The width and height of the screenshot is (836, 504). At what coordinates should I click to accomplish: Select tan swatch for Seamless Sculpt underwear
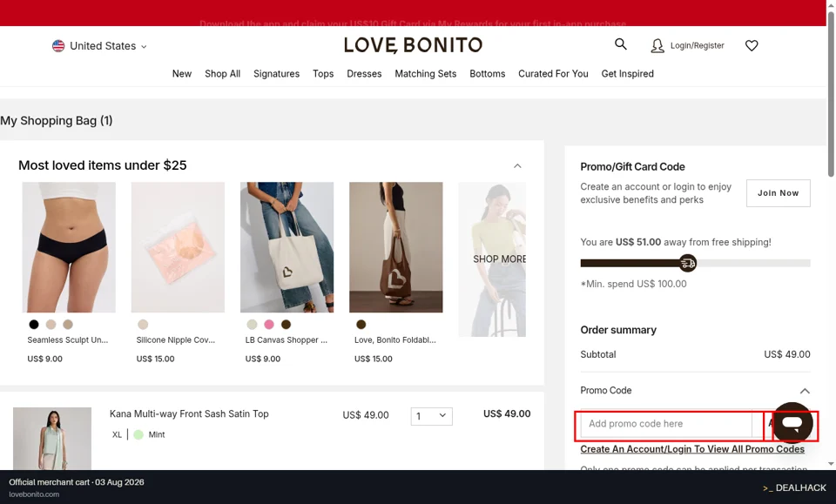tap(68, 325)
